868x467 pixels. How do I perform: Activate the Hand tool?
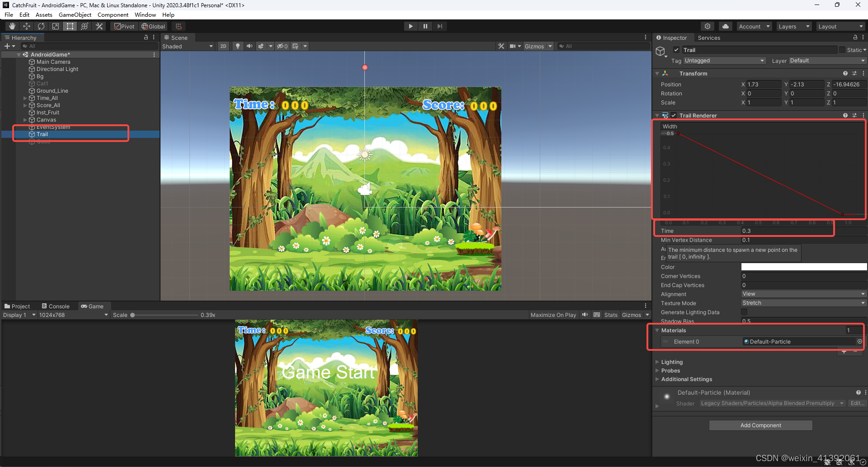12,26
